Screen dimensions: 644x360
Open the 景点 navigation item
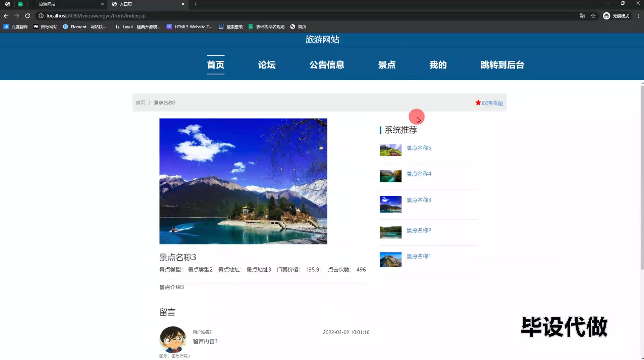pyautogui.click(x=387, y=65)
